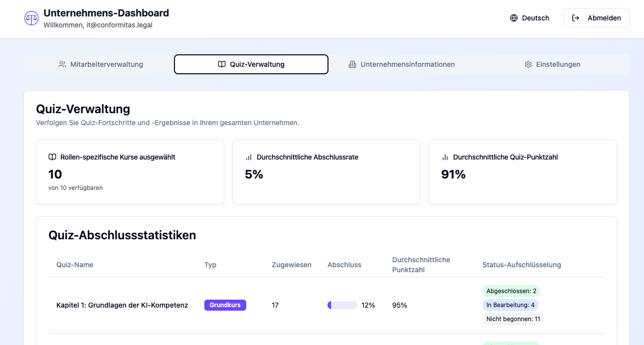This screenshot has height=345, width=644.
Task: Click the globe language icon
Action: coord(514,18)
